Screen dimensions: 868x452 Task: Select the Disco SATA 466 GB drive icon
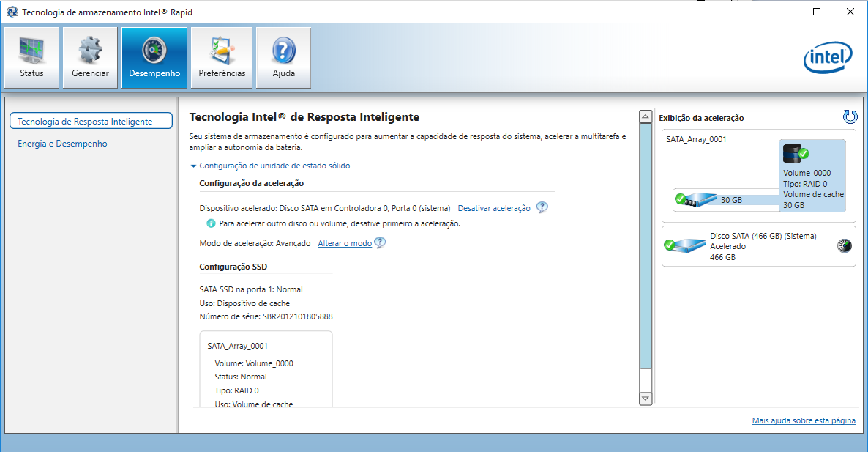pos(685,245)
